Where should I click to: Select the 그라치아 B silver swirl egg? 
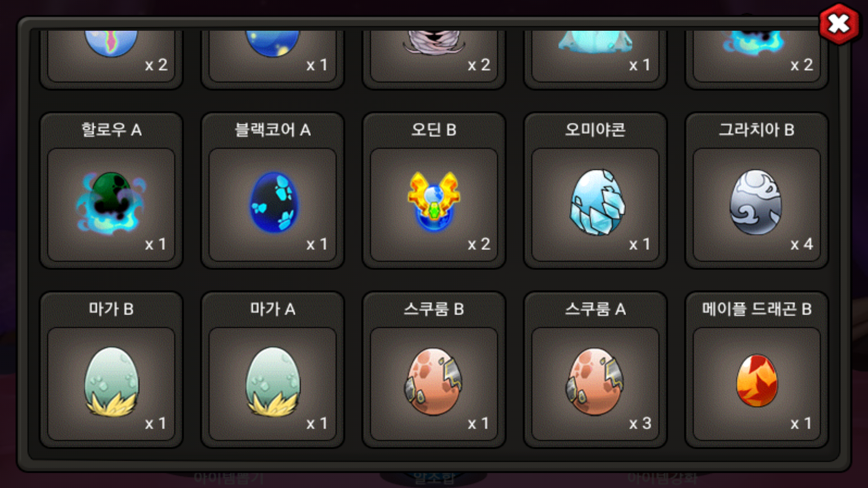coord(756,202)
